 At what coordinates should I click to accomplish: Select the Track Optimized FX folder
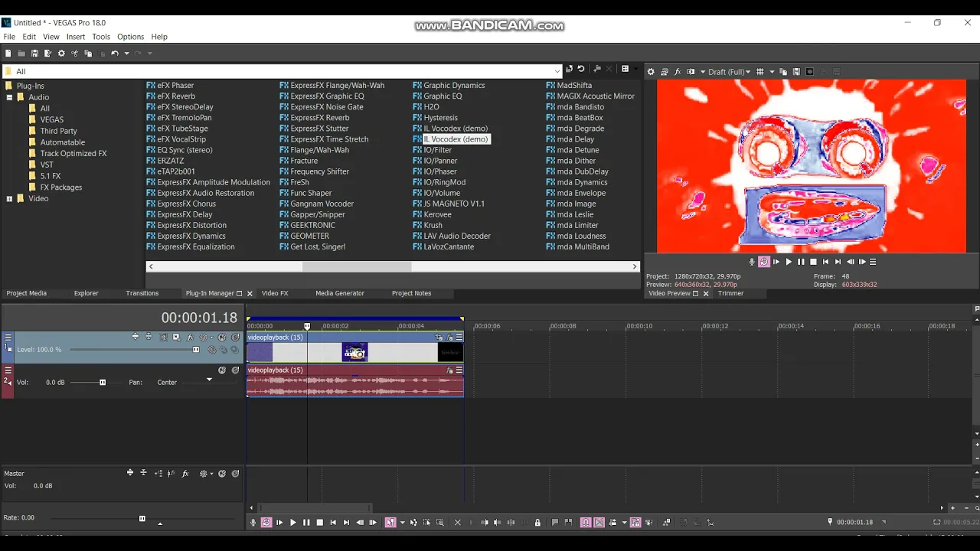coord(73,153)
